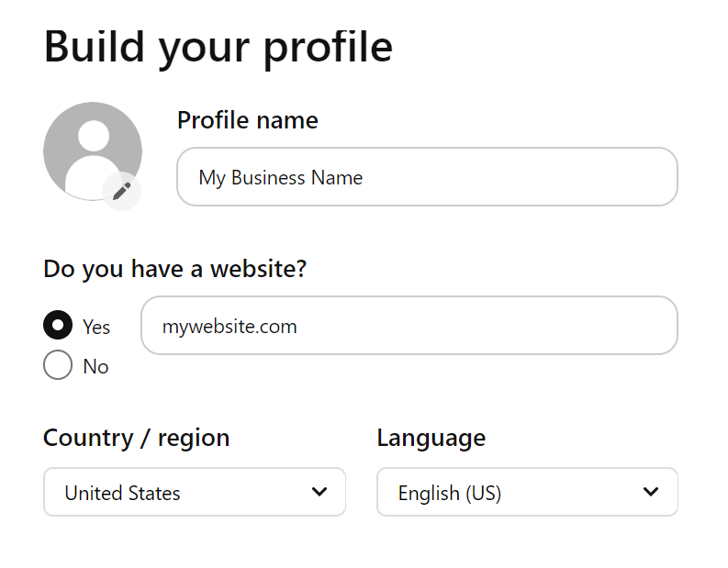This screenshot has width=728, height=568.
Task: Open the Country / region dropdown
Action: (195, 493)
